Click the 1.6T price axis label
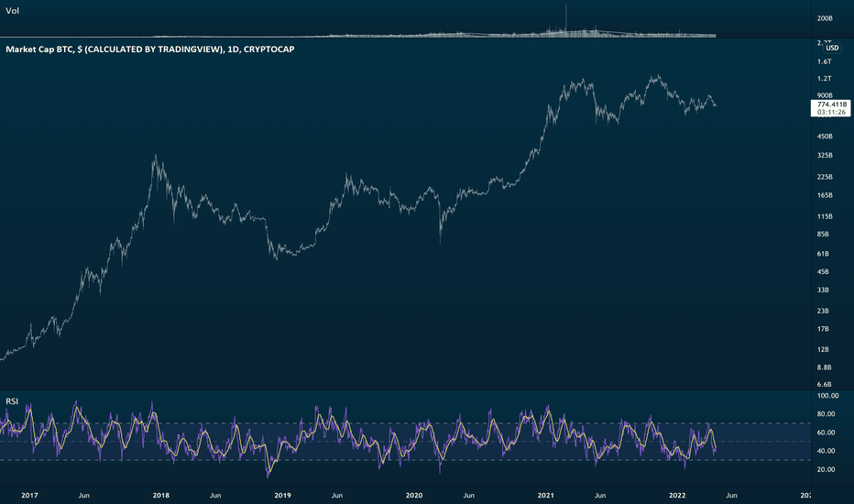854x504 pixels. [824, 61]
